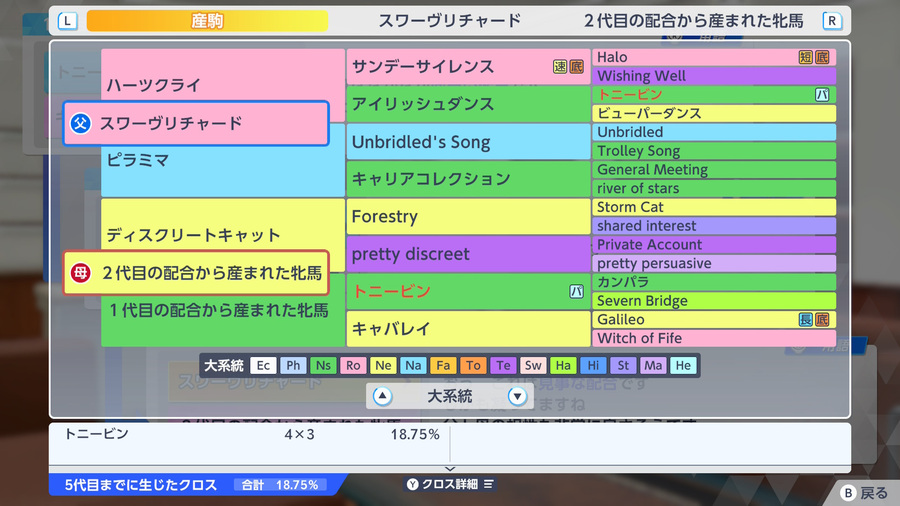The height and width of the screenshot is (506, 900).
Task: Click the blue 父 sire icon
Action: [x=80, y=123]
